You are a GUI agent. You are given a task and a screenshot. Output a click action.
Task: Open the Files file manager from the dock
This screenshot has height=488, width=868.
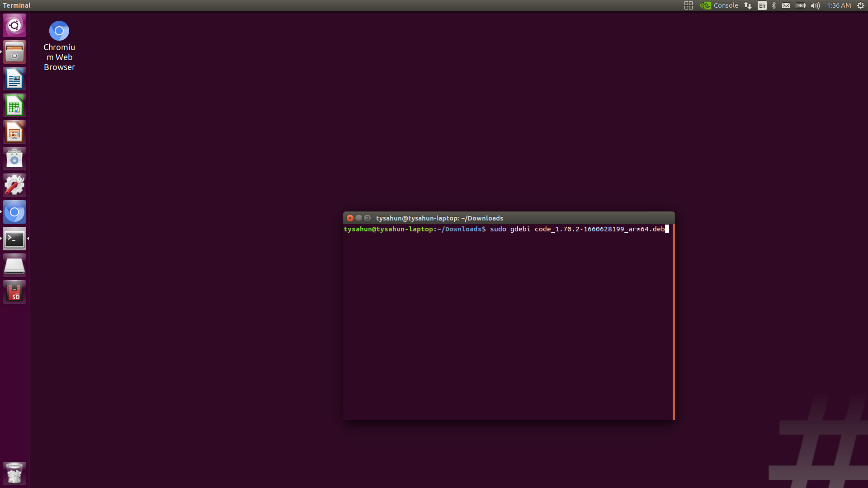click(x=14, y=52)
